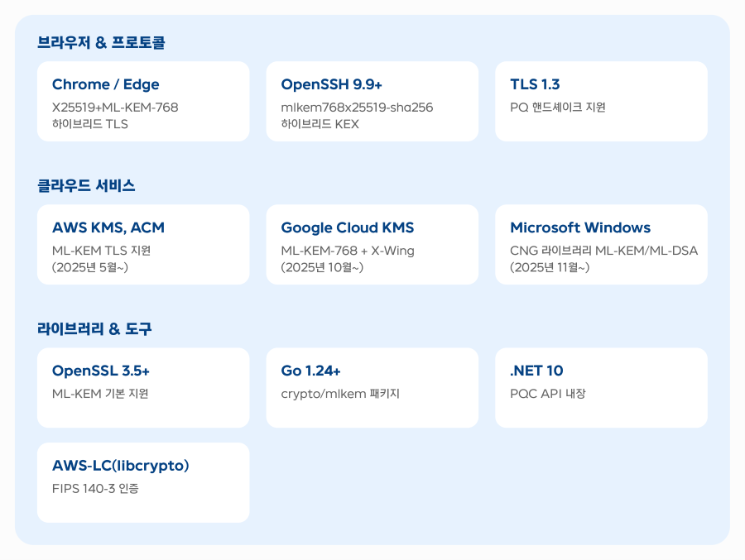The height and width of the screenshot is (560, 745).
Task: Select the '.NET 10' card title
Action: pyautogui.click(x=536, y=371)
